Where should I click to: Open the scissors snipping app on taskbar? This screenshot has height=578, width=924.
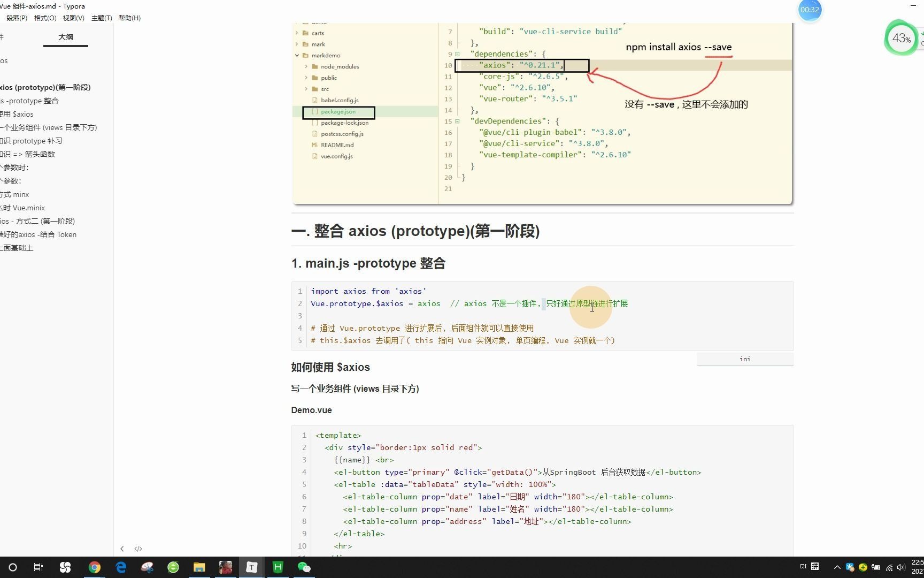pos(147,567)
